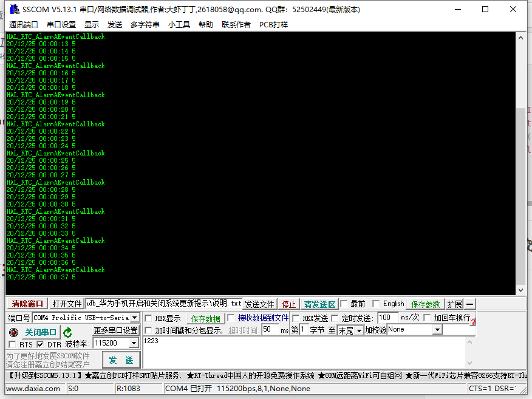Toggle the RTS checkbox
The height and width of the screenshot is (399, 532).
(13, 345)
